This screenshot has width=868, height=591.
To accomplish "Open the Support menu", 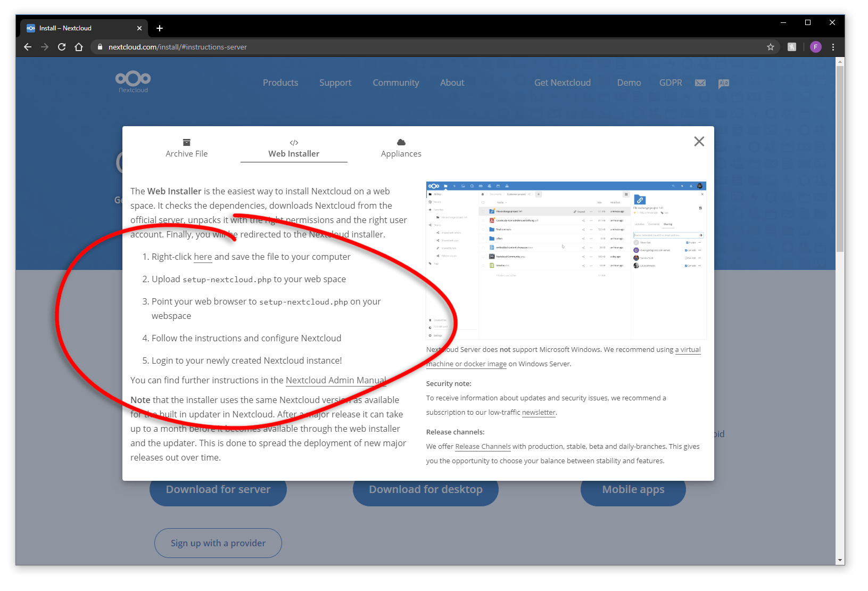I will [x=335, y=83].
